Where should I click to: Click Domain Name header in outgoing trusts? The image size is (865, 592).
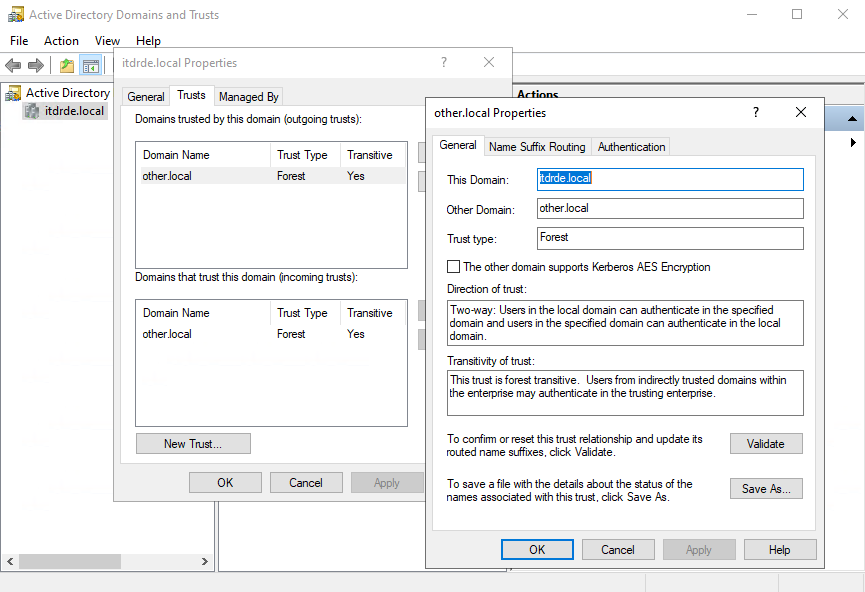coord(205,155)
